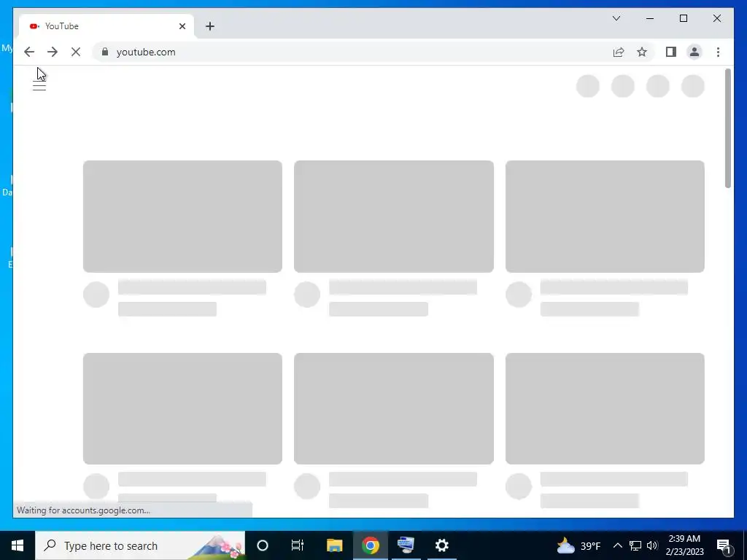Open the weather widget showing 39°F
747x560 pixels.
pyautogui.click(x=578, y=545)
